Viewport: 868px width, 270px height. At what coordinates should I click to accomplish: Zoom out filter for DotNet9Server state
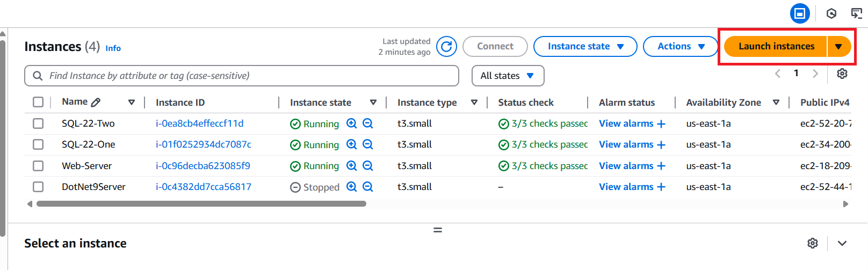point(368,187)
